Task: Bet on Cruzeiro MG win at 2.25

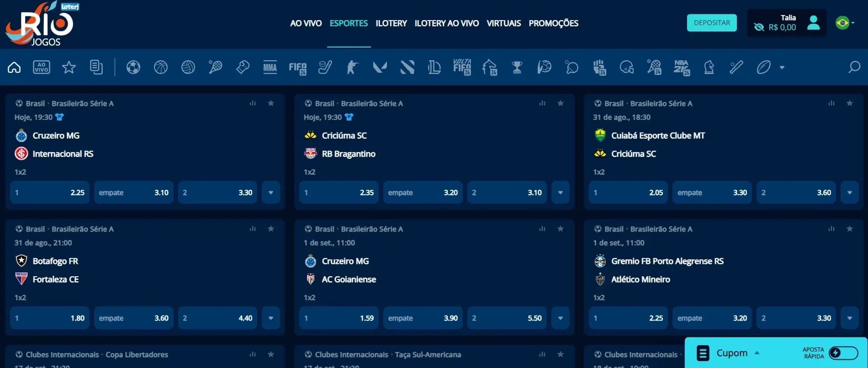Action: 50,193
